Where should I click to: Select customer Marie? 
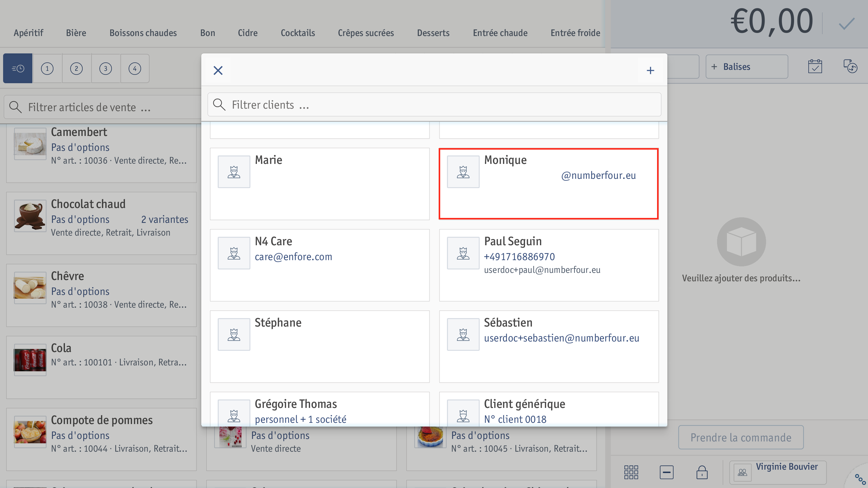(x=319, y=184)
